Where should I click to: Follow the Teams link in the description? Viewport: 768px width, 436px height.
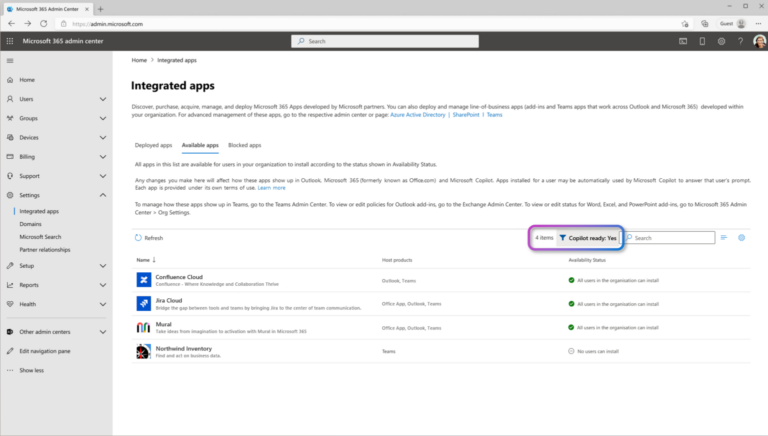[x=494, y=115]
